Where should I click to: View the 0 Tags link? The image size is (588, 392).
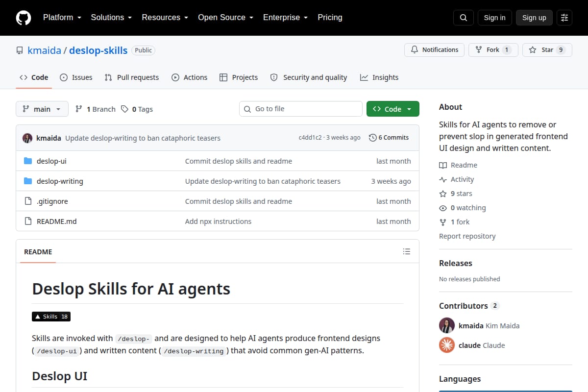(137, 109)
